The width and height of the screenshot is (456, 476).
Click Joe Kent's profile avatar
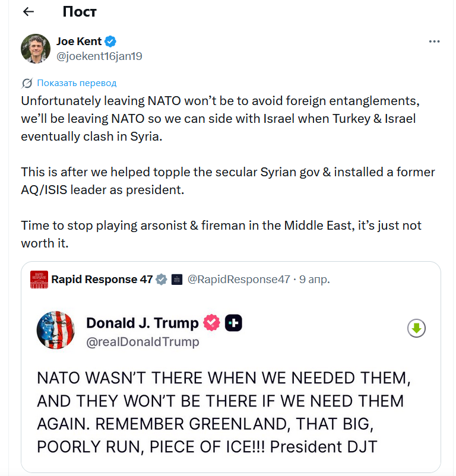[x=35, y=48]
